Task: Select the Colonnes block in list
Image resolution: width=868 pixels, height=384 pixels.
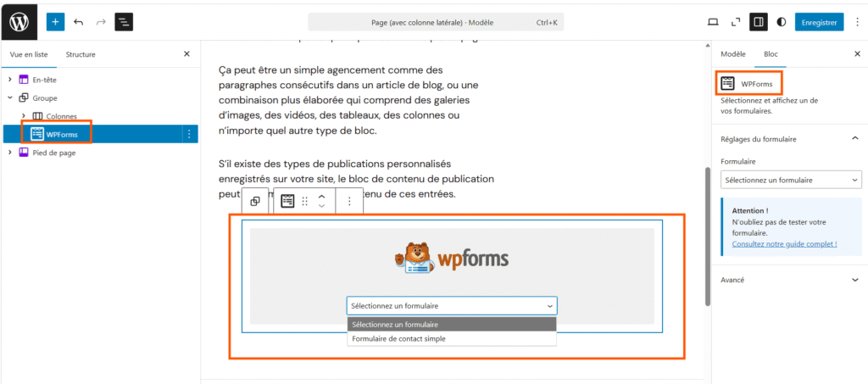Action: click(x=61, y=116)
